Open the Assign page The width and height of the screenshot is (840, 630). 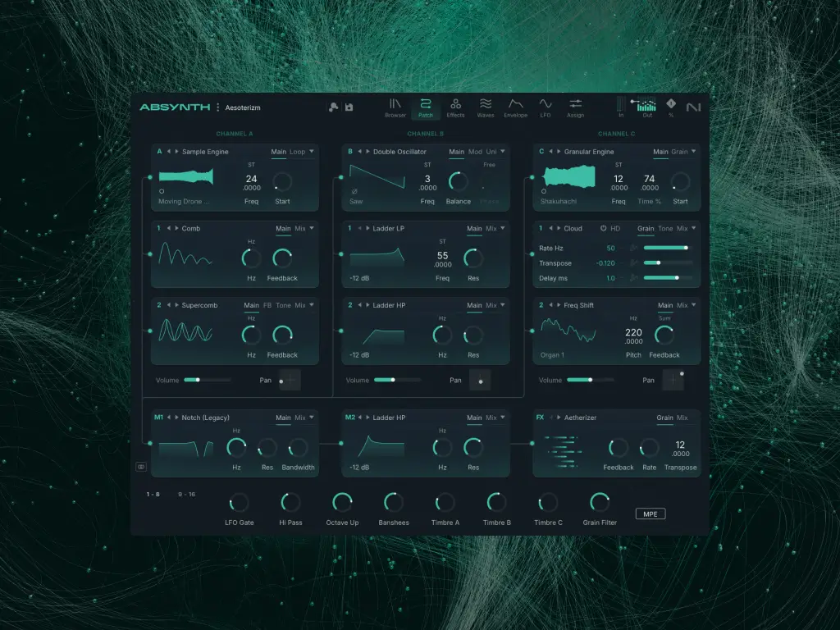(x=575, y=107)
